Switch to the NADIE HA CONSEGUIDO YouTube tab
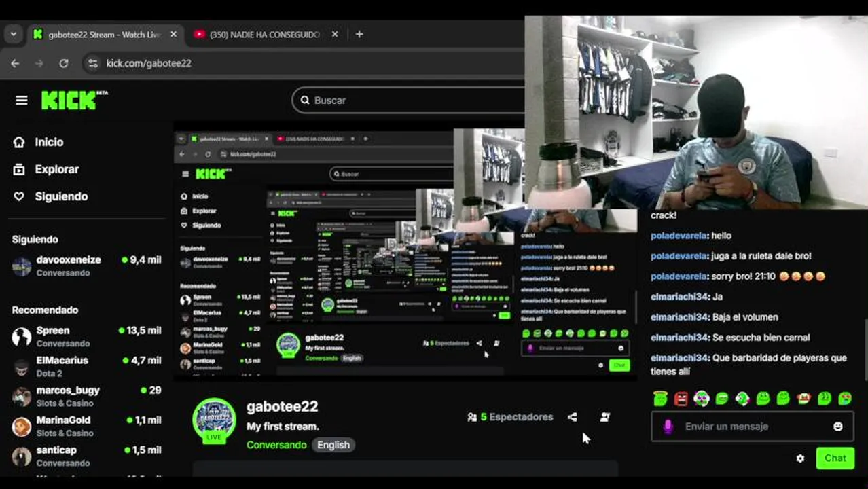 pyautogui.click(x=265, y=34)
